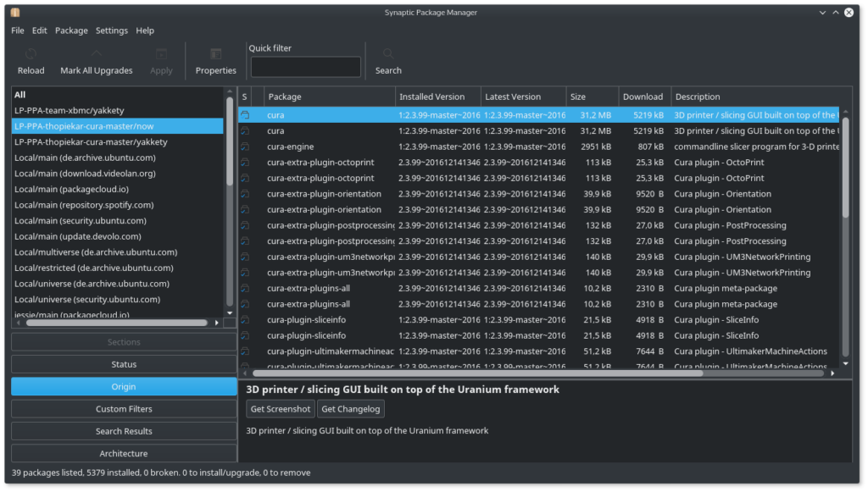Open the Edit menu
868x492 pixels.
(x=39, y=30)
